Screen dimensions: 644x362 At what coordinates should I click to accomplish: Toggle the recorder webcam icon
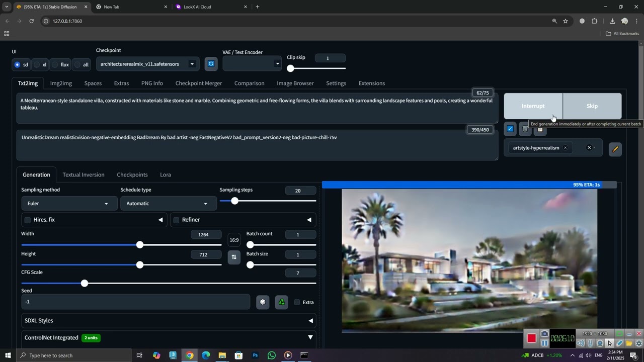click(600, 343)
